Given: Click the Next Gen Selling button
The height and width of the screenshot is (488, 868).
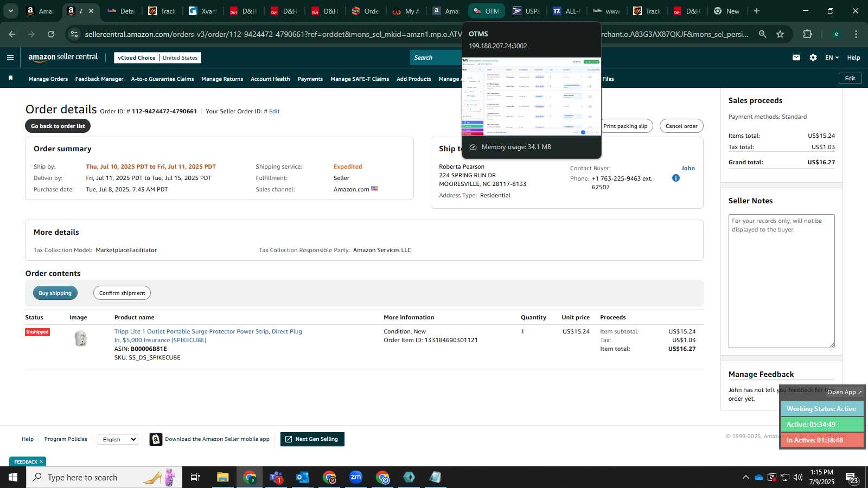Looking at the screenshot, I should coord(312,439).
